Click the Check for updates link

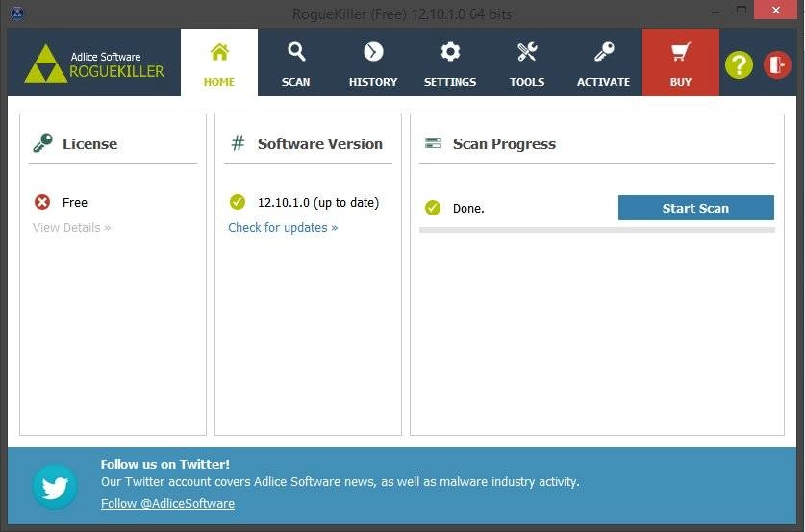tap(283, 227)
